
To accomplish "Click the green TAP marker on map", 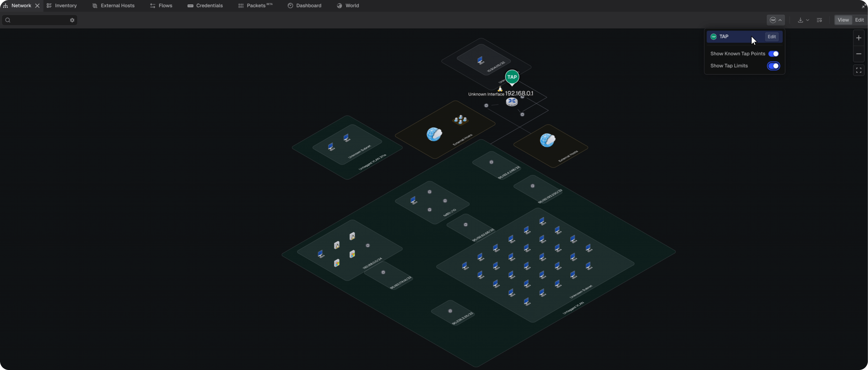I will [512, 77].
